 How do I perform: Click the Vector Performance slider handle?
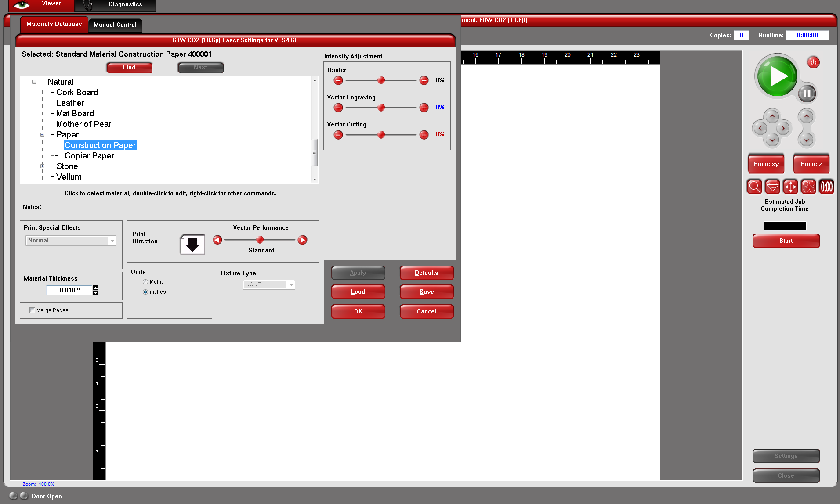tap(260, 240)
